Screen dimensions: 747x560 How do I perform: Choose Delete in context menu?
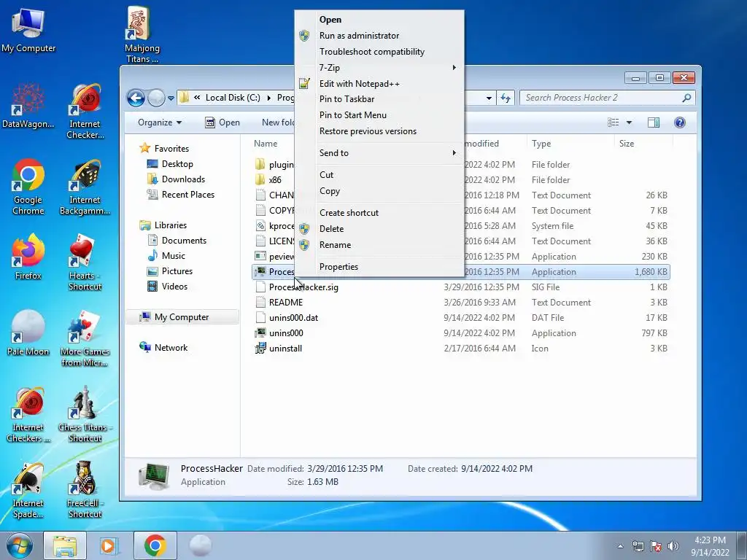point(379,228)
